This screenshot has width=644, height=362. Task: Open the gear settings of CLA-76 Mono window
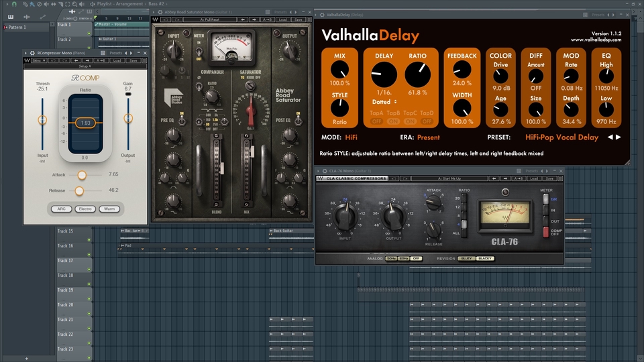(325, 171)
